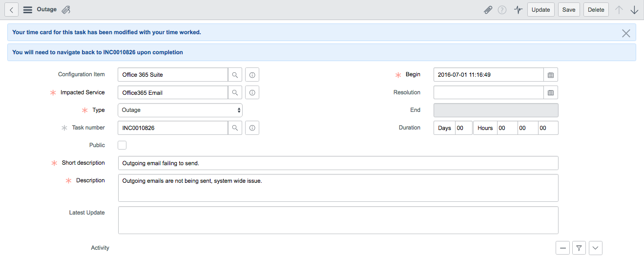Open calendar picker for Begin date
The height and width of the screenshot is (260, 644).
coord(551,75)
